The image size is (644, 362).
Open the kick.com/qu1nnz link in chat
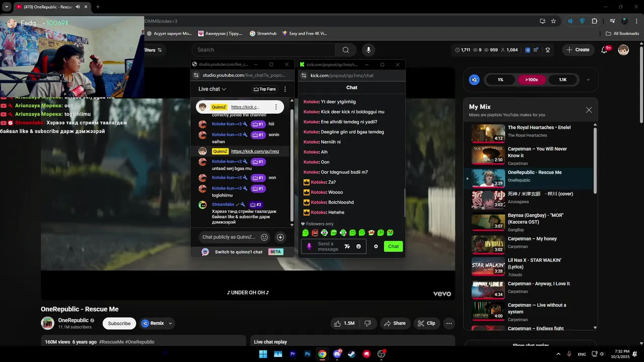click(x=255, y=151)
